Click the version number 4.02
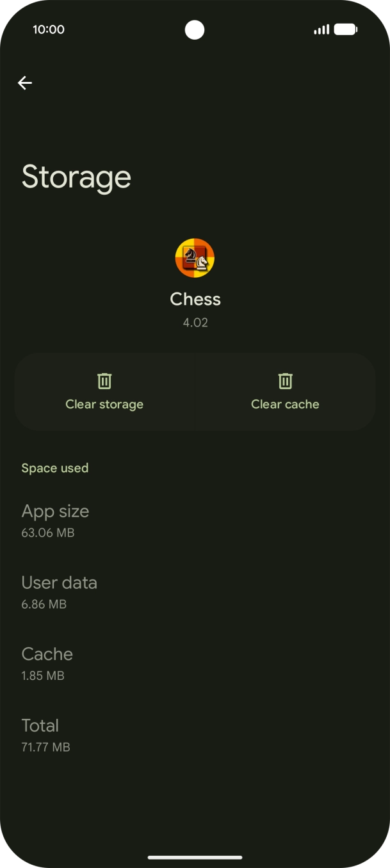 click(195, 322)
